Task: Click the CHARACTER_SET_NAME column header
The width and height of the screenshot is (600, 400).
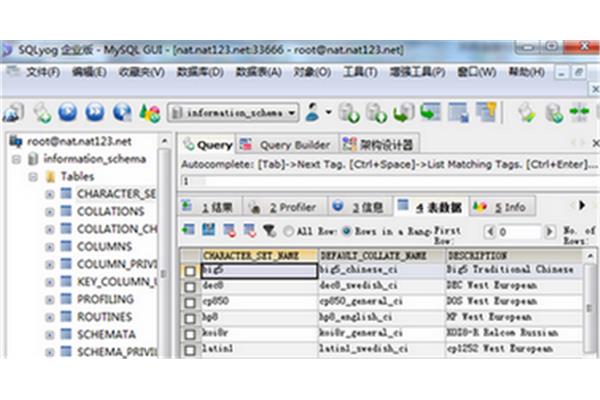Action: tap(259, 255)
